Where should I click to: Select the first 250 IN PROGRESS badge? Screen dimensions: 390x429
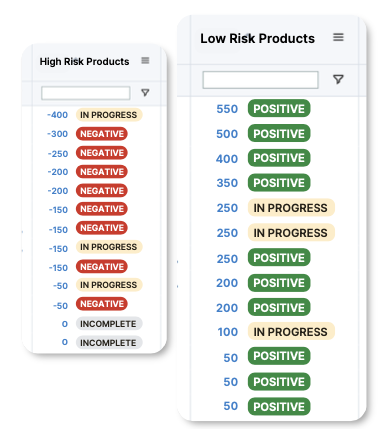pyautogui.click(x=291, y=208)
